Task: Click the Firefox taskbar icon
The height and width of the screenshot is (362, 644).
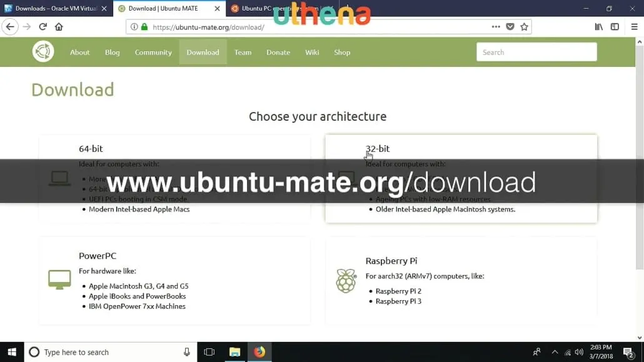Action: click(259, 352)
